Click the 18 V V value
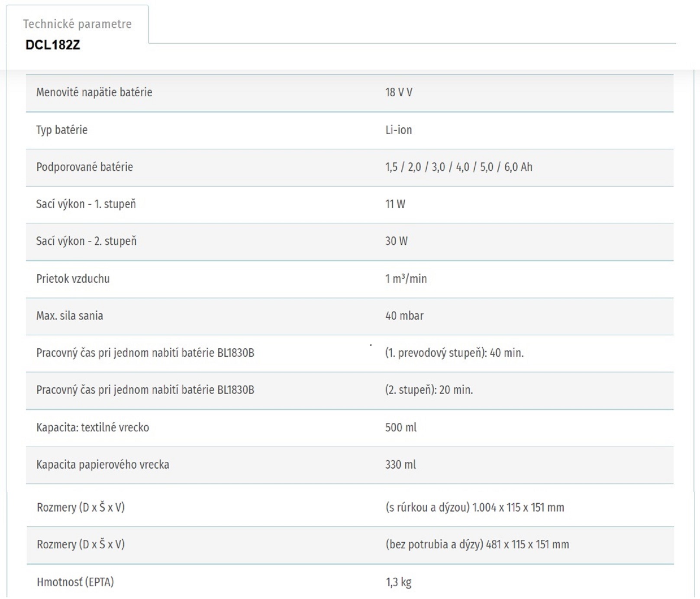 coord(398,92)
